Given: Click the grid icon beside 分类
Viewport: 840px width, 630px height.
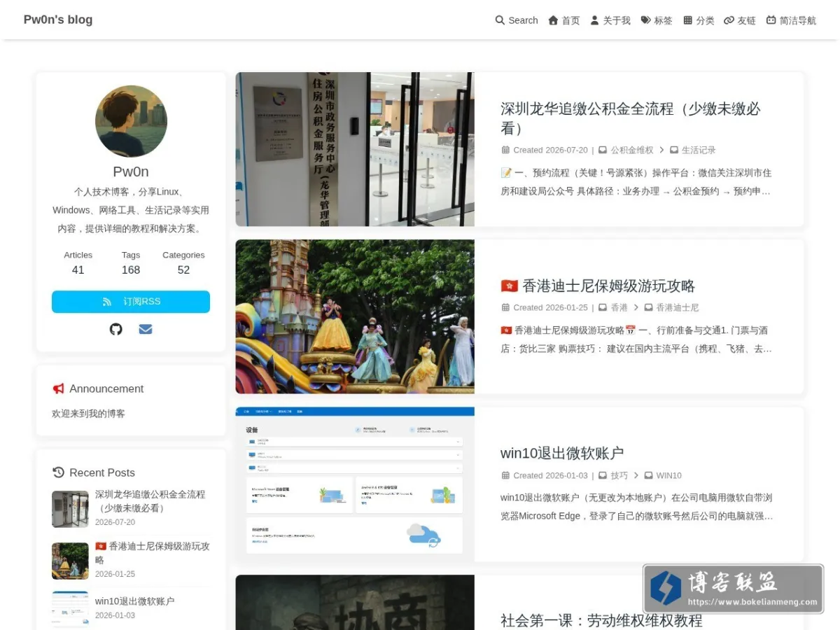Looking at the screenshot, I should (x=687, y=20).
